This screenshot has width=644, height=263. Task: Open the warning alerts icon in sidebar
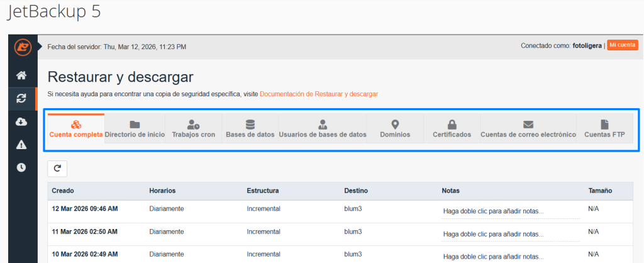click(x=22, y=145)
